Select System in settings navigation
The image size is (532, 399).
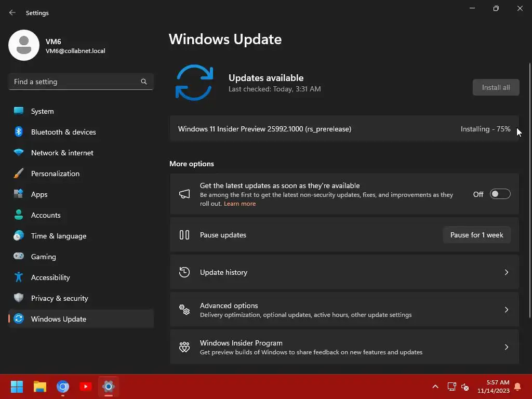coord(81,111)
